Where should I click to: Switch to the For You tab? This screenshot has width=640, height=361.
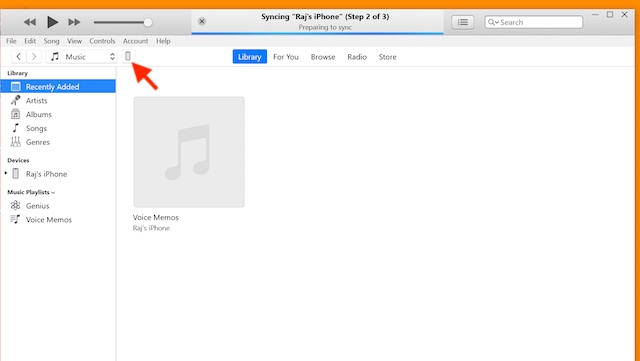tap(286, 57)
